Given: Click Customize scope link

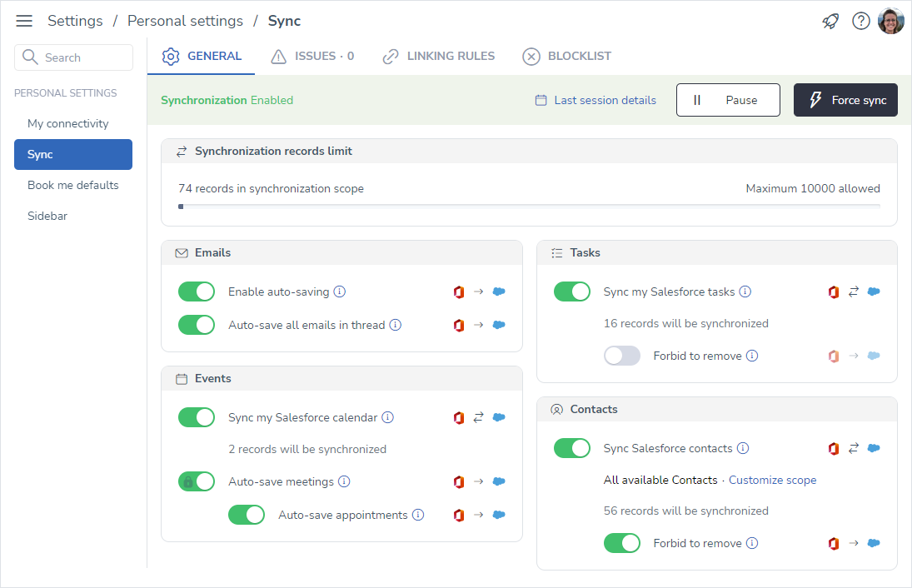Looking at the screenshot, I should (x=772, y=480).
